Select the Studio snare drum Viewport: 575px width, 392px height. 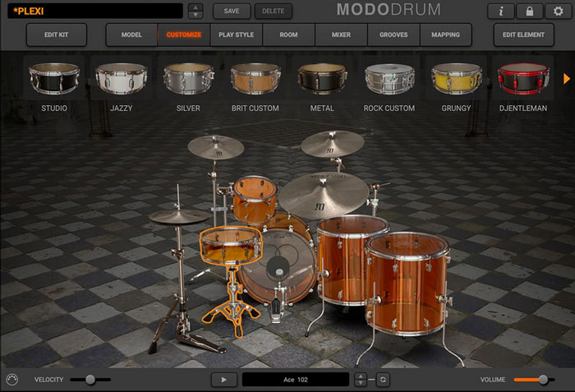pos(54,79)
